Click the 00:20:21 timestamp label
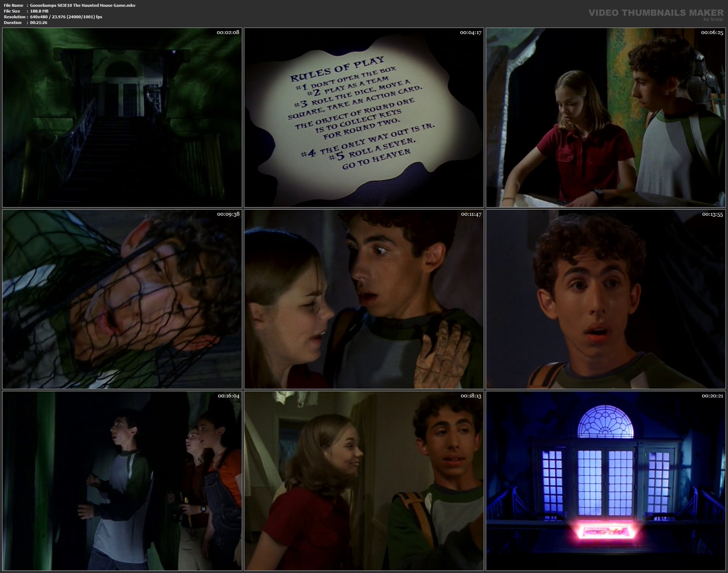The width and height of the screenshot is (728, 573). click(712, 396)
